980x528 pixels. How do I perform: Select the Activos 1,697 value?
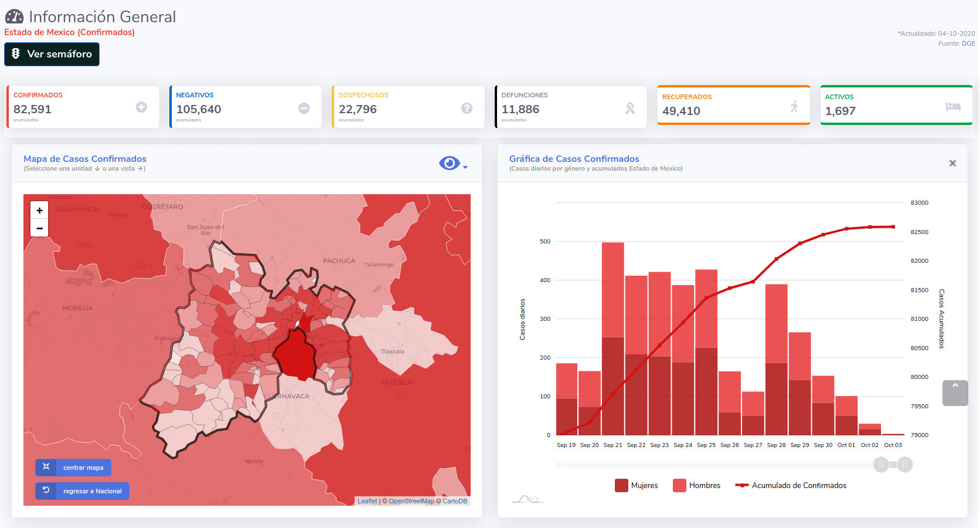[841, 111]
